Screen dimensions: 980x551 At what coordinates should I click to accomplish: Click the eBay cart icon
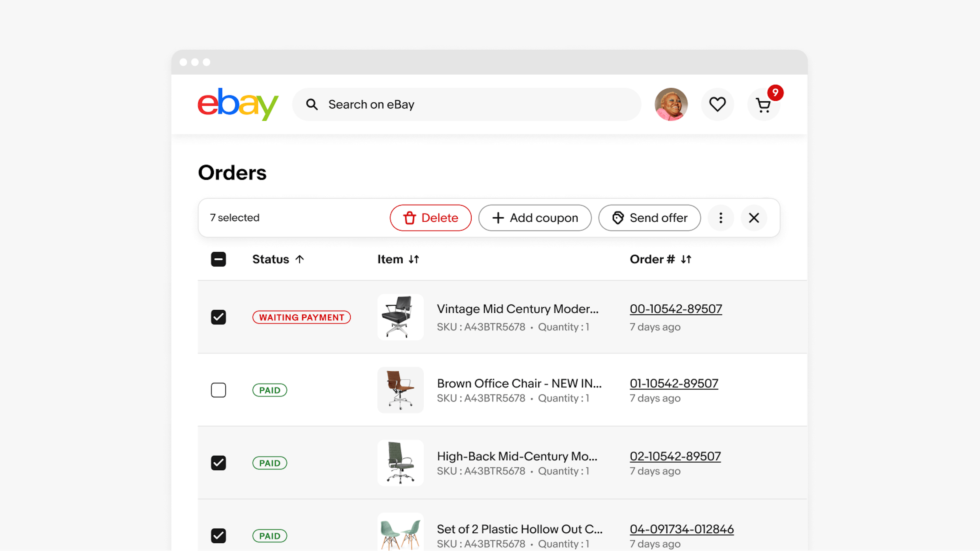(x=763, y=104)
